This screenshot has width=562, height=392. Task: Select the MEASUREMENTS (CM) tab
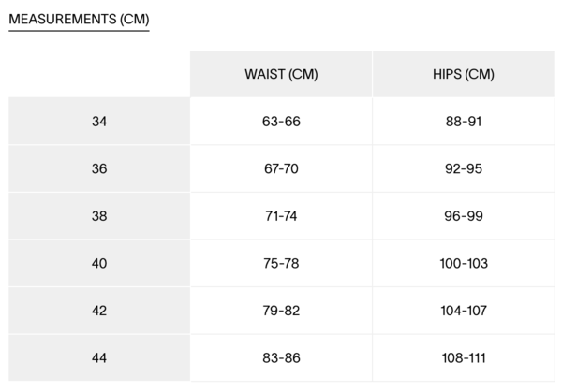click(x=79, y=19)
